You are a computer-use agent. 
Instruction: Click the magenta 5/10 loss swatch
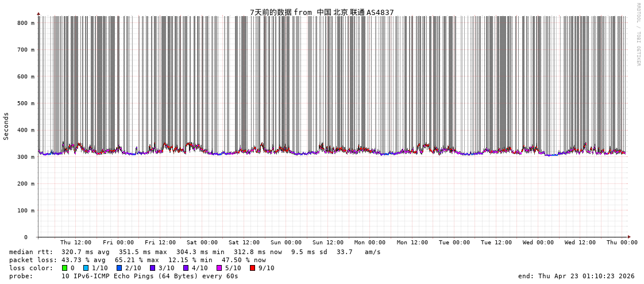[x=219, y=268]
